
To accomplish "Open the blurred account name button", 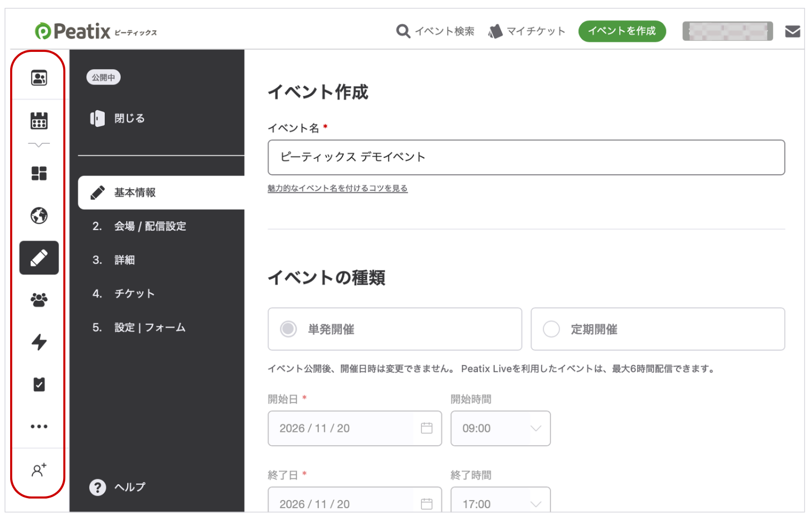I will coord(727,31).
